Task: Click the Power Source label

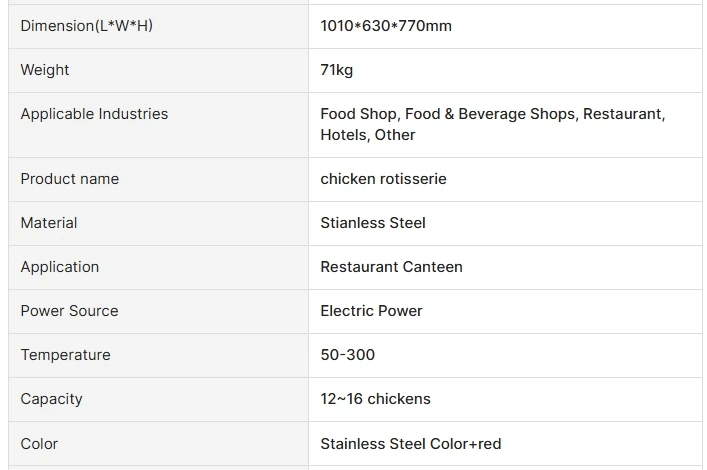Action: (x=70, y=311)
